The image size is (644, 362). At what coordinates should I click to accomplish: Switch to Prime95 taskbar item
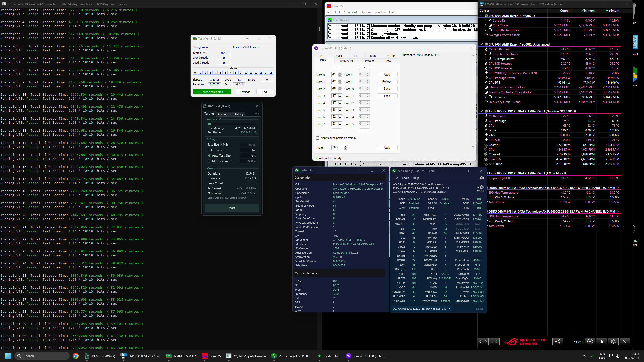211,356
